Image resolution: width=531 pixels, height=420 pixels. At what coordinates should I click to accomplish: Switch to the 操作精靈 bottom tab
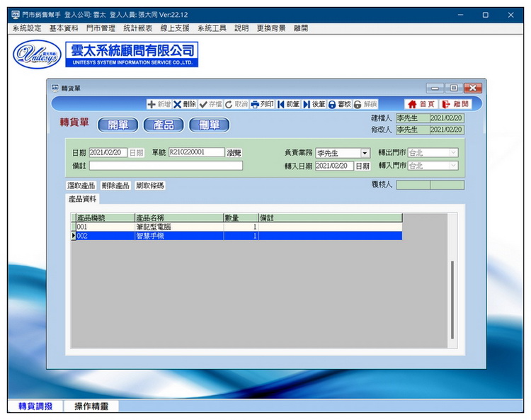coord(91,407)
